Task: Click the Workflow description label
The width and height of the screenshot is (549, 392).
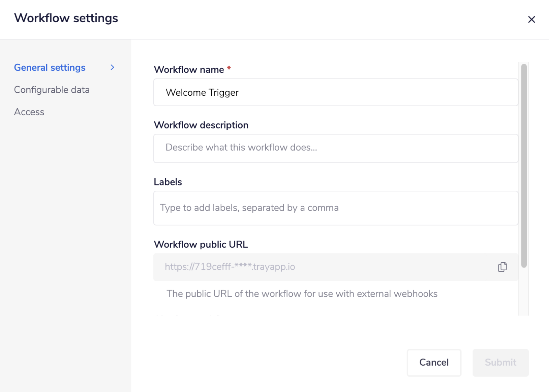Action: click(x=201, y=125)
